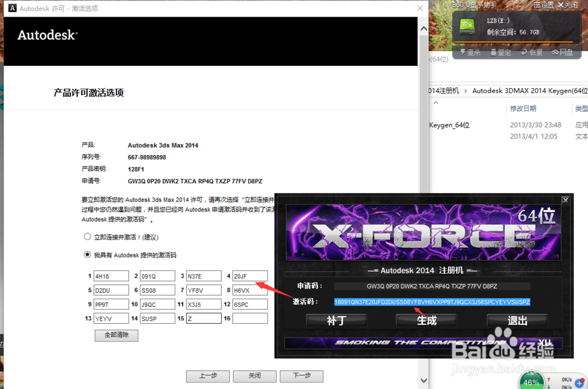Click '鉴定' icon in U盘小助手

[x=501, y=52]
